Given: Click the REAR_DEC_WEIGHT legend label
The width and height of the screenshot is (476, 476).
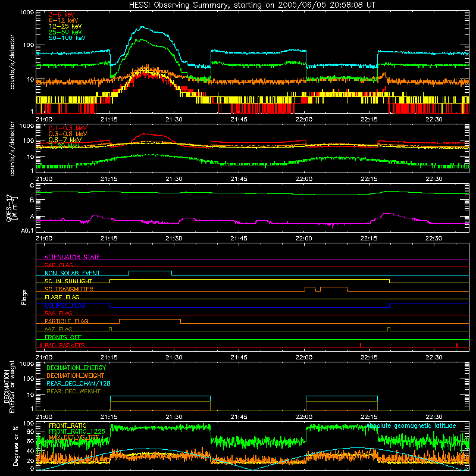Looking at the screenshot, I should click(x=73, y=392).
